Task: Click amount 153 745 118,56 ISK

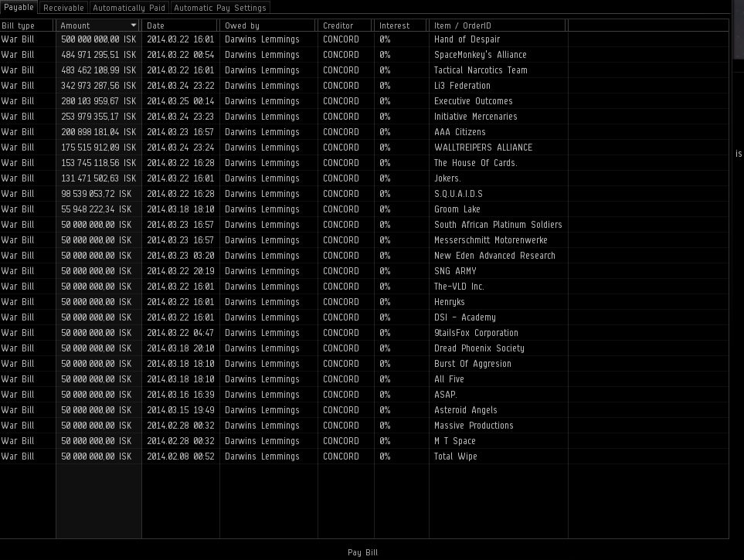Action: coord(99,163)
